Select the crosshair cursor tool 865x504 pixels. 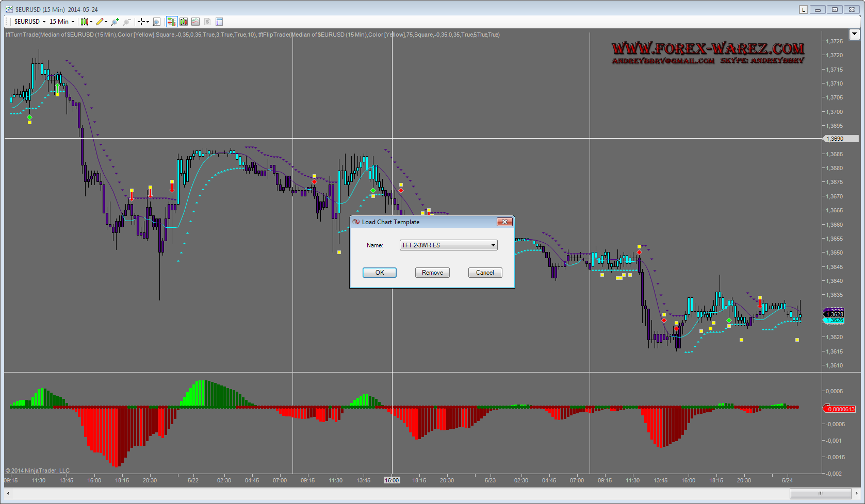tap(142, 22)
